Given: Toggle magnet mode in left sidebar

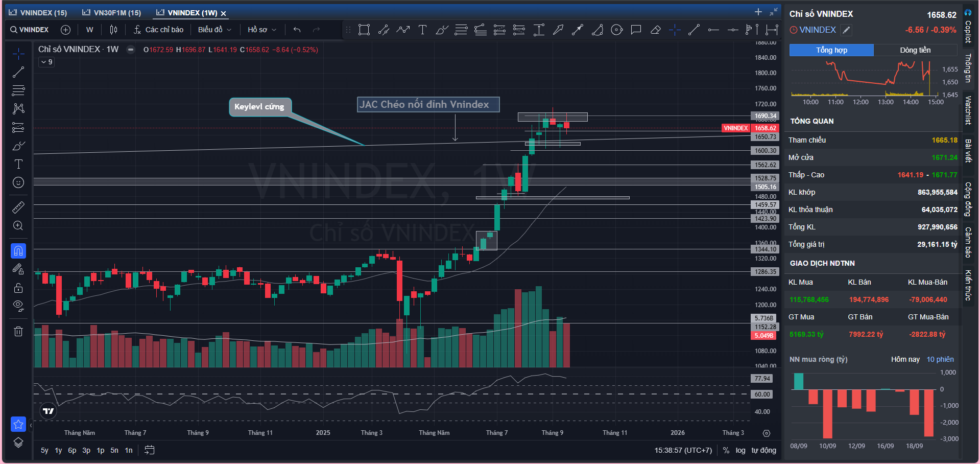Looking at the screenshot, I should click(18, 251).
